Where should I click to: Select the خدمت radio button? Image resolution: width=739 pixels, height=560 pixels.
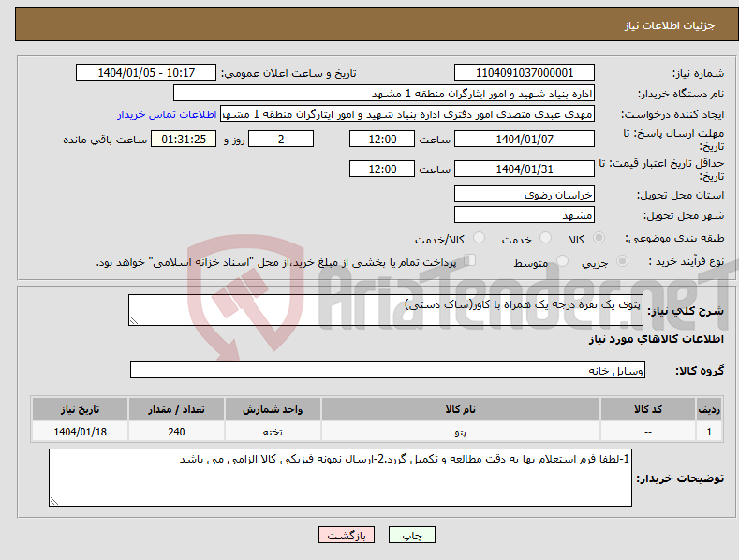(x=545, y=238)
